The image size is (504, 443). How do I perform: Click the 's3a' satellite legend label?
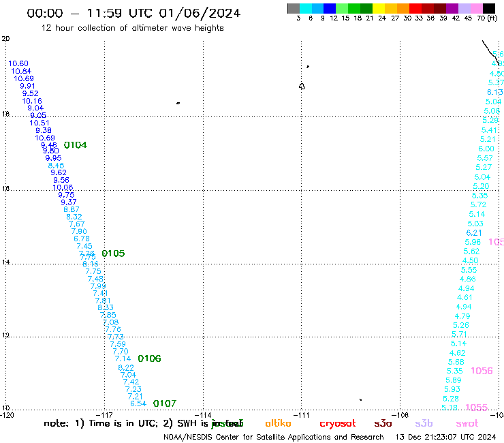tap(383, 423)
